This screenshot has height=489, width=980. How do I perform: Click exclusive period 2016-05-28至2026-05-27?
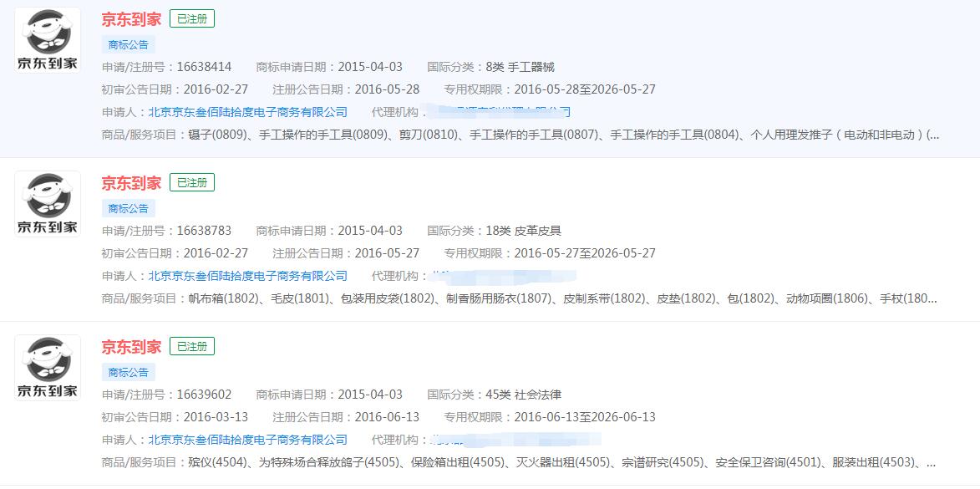point(584,89)
